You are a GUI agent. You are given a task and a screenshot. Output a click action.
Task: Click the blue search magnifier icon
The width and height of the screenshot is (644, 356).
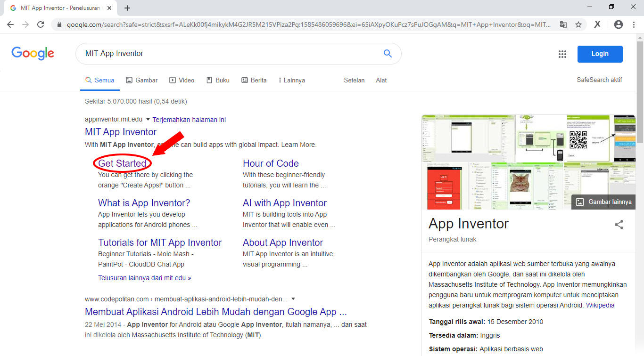pyautogui.click(x=388, y=54)
